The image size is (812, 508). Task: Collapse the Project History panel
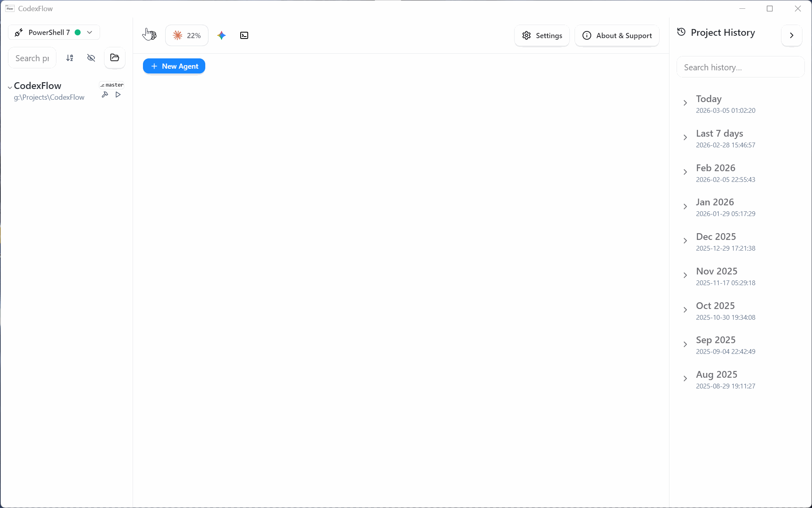pyautogui.click(x=792, y=35)
